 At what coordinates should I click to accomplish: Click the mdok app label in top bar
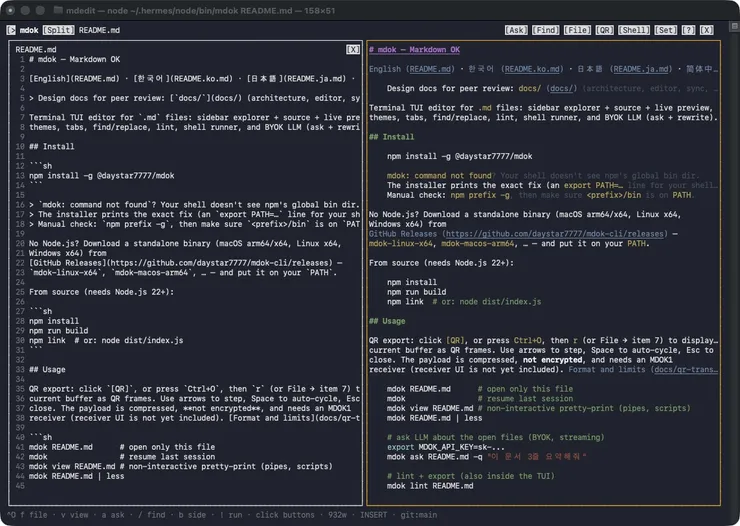coord(29,30)
